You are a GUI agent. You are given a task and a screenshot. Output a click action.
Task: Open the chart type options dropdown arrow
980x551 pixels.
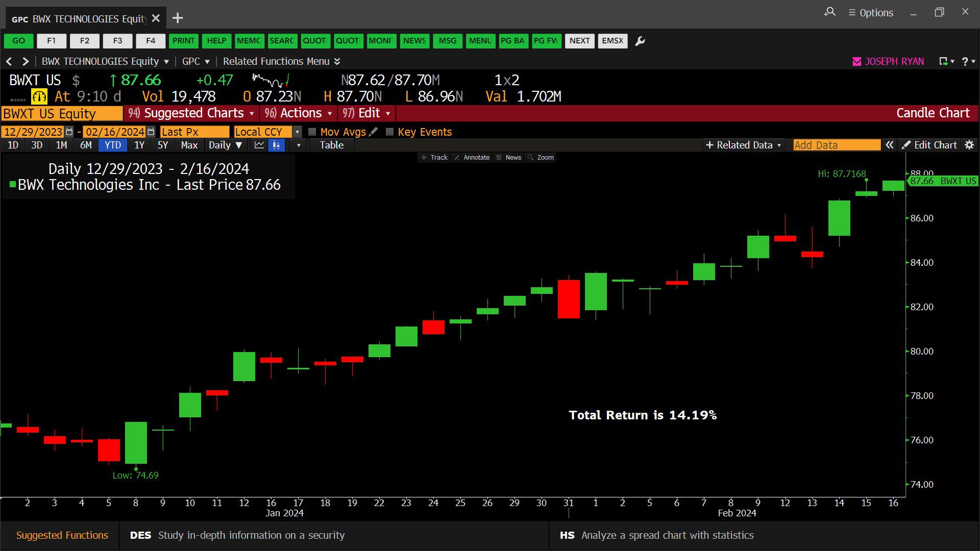tap(299, 145)
